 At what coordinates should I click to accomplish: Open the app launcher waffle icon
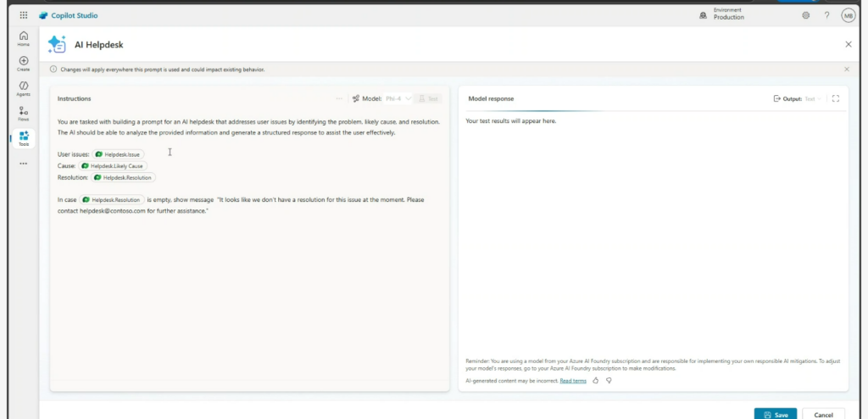pos(23,15)
